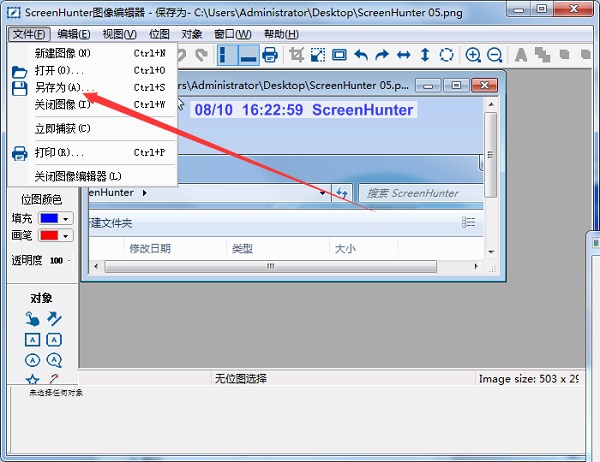Click the free rotate circular icon
The width and height of the screenshot is (600, 462).
(447, 55)
